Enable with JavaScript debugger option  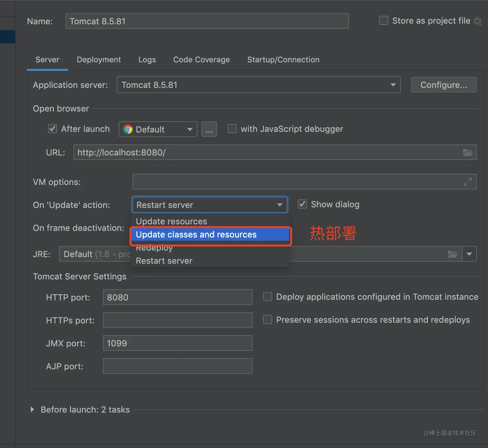pyautogui.click(x=232, y=129)
